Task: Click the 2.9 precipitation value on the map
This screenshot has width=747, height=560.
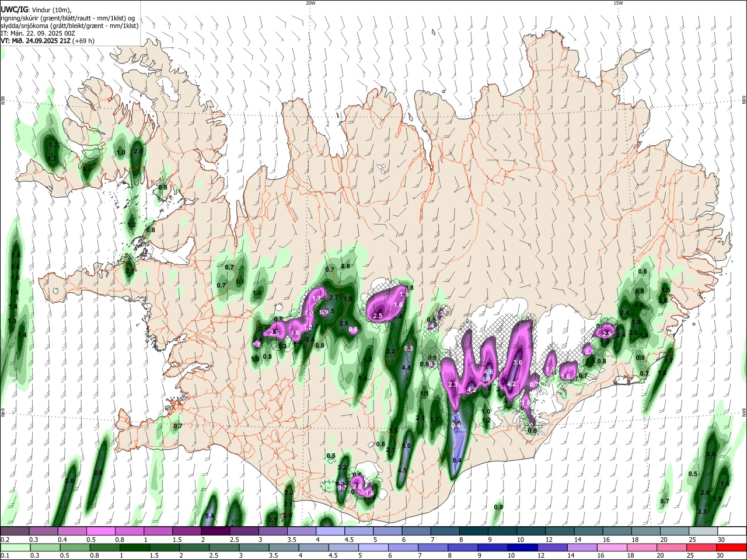Action: (x=606, y=334)
